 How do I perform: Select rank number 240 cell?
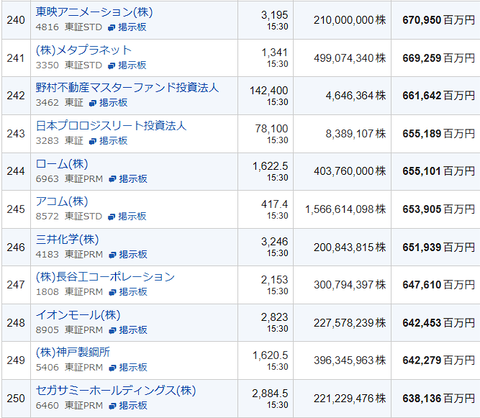click(x=16, y=20)
